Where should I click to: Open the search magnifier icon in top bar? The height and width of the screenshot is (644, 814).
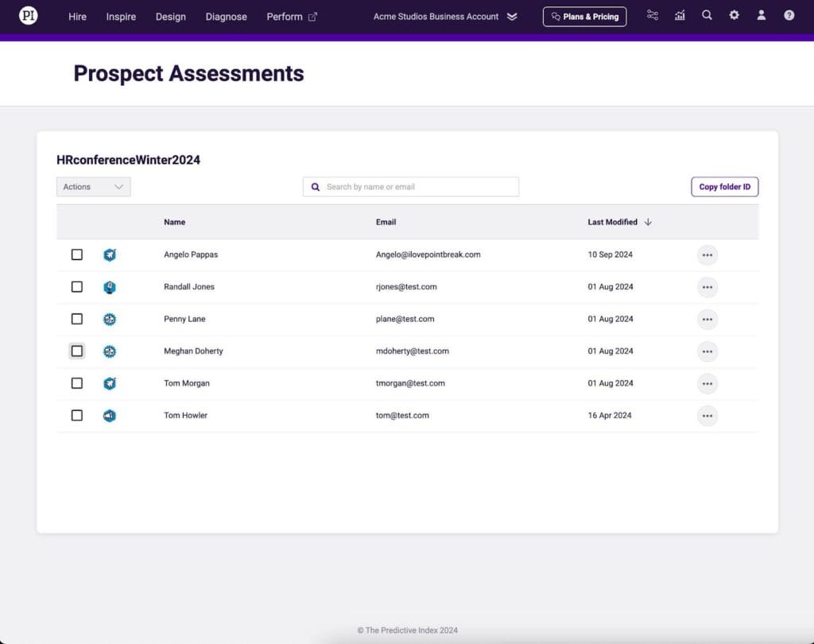pos(707,15)
